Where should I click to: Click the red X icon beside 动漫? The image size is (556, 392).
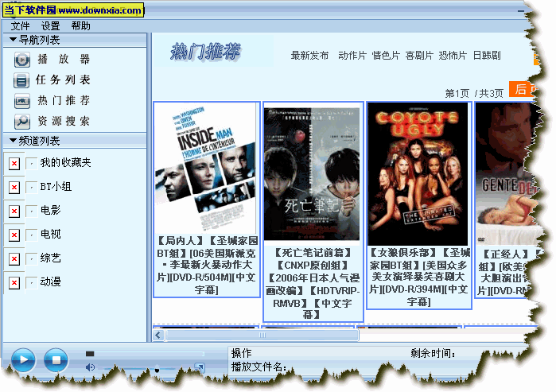click(14, 282)
